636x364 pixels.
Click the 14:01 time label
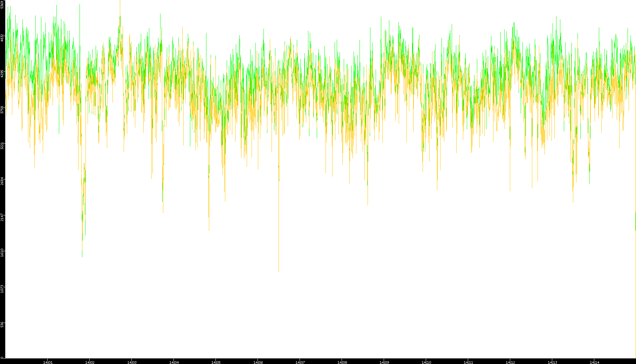[48, 362]
